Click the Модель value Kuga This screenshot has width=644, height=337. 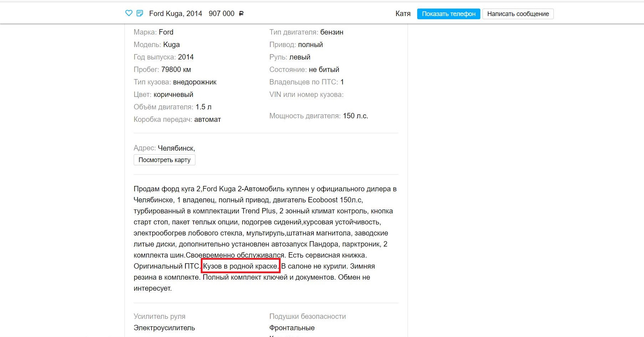pyautogui.click(x=172, y=45)
